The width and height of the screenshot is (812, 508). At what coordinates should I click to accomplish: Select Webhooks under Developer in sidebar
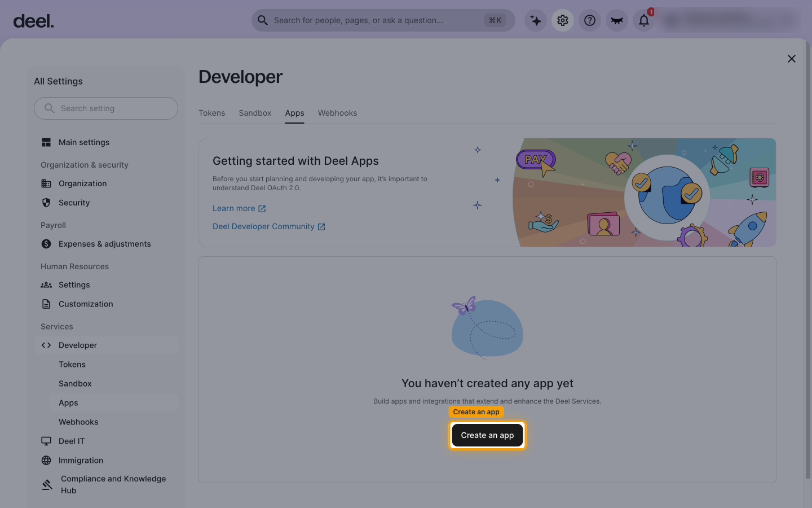pos(114,422)
